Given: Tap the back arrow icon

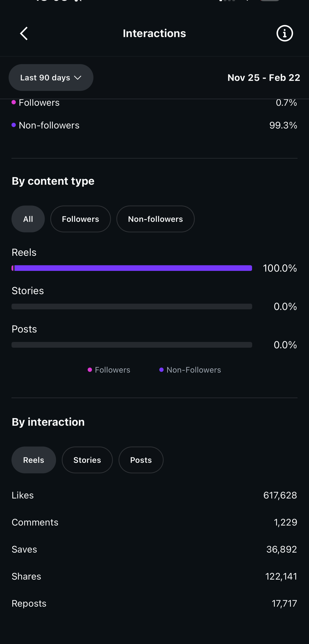Looking at the screenshot, I should [24, 34].
